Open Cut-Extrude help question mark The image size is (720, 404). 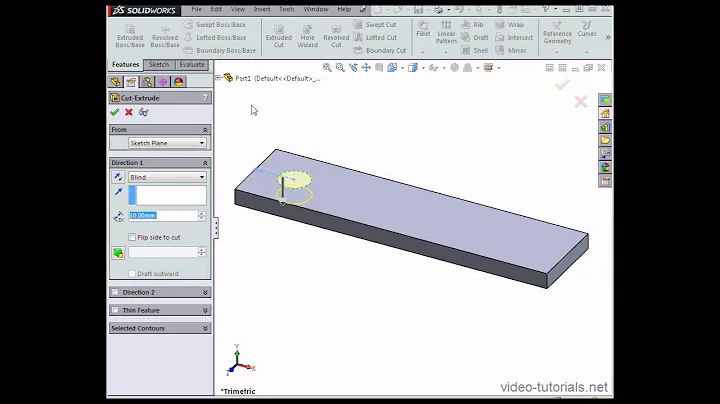coord(205,97)
